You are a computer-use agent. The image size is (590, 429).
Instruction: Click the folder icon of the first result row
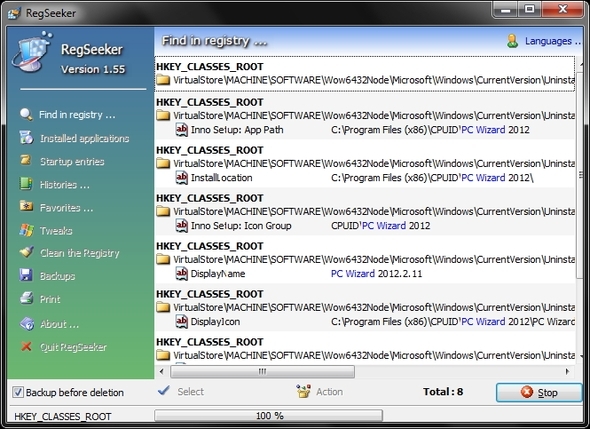pyautogui.click(x=163, y=80)
